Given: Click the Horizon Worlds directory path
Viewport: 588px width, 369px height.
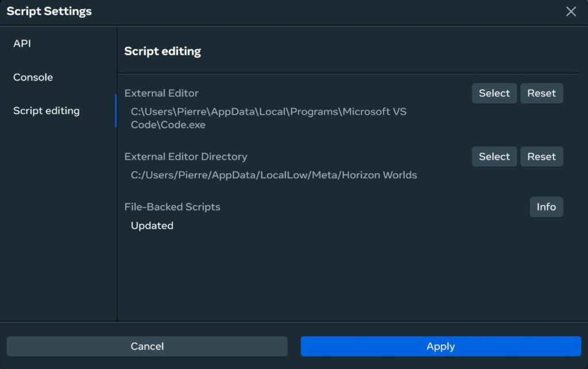Looking at the screenshot, I should (273, 175).
